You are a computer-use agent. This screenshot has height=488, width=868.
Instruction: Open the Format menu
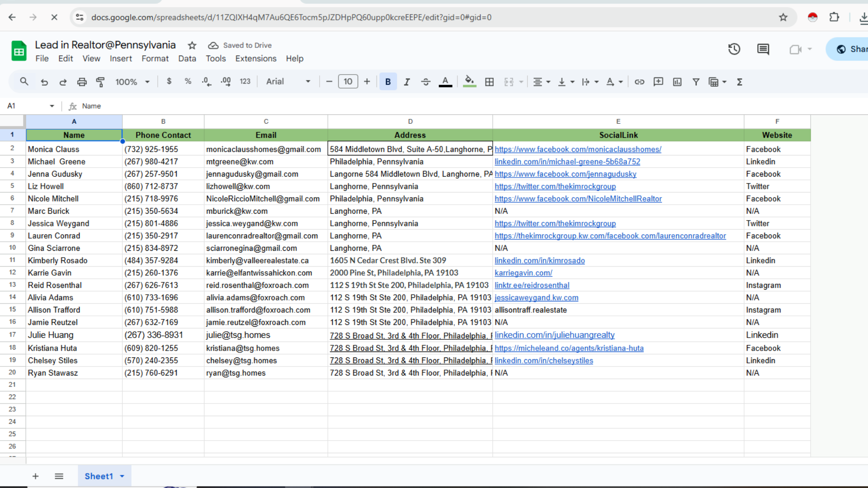(x=155, y=59)
